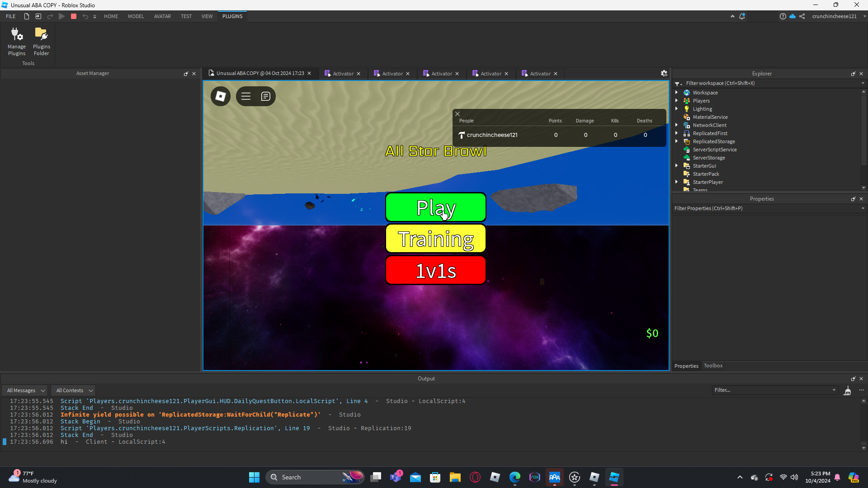Click the yellow Training button
Screen dimensions: 868x488
(436, 239)
